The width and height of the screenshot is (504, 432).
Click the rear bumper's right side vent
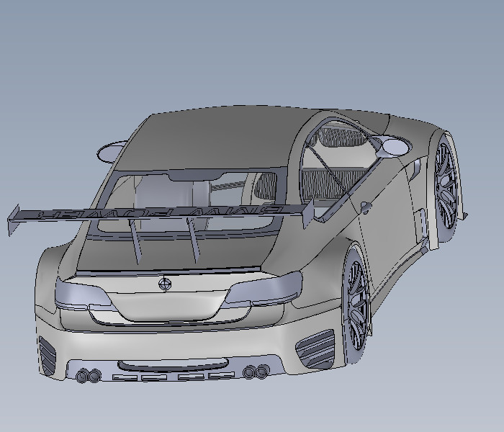click(x=315, y=349)
